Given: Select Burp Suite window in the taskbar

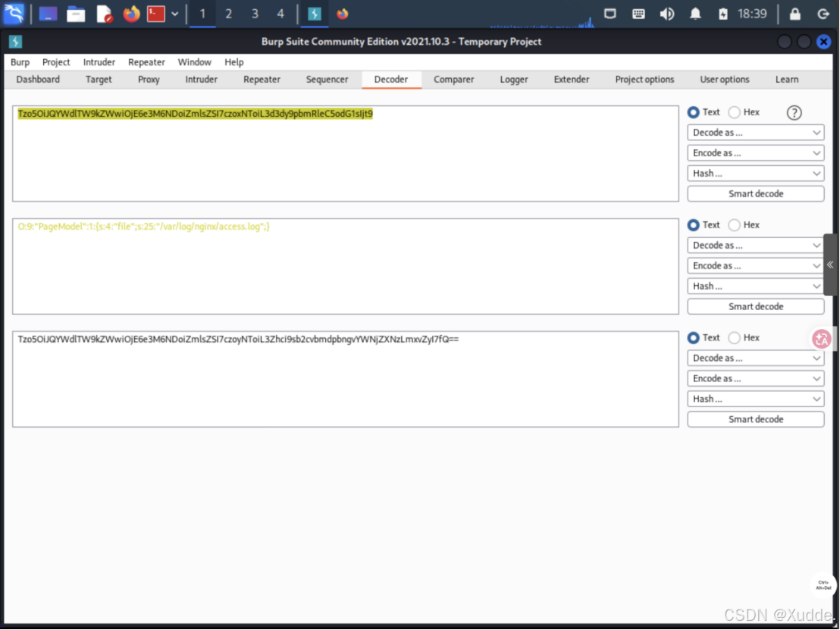Looking at the screenshot, I should coord(315,14).
